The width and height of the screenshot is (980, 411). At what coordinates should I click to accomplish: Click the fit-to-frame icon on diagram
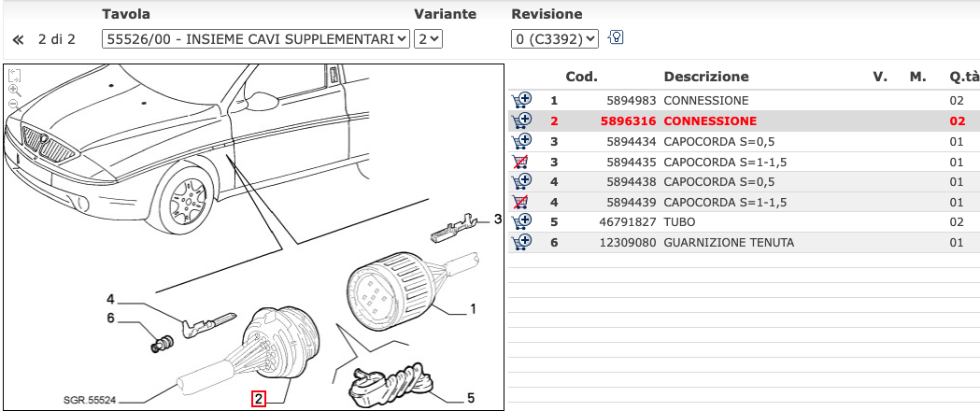tap(14, 76)
